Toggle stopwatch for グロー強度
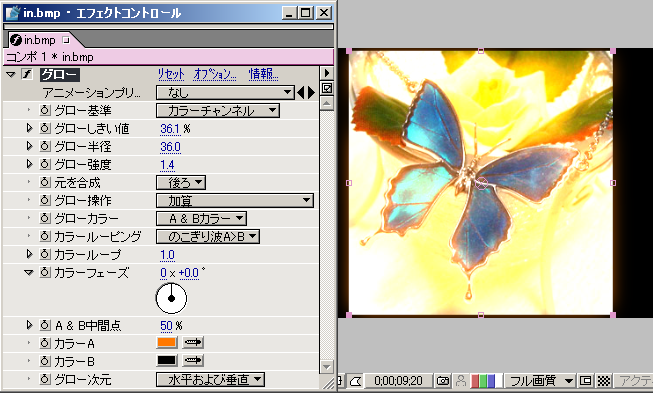 [45, 164]
